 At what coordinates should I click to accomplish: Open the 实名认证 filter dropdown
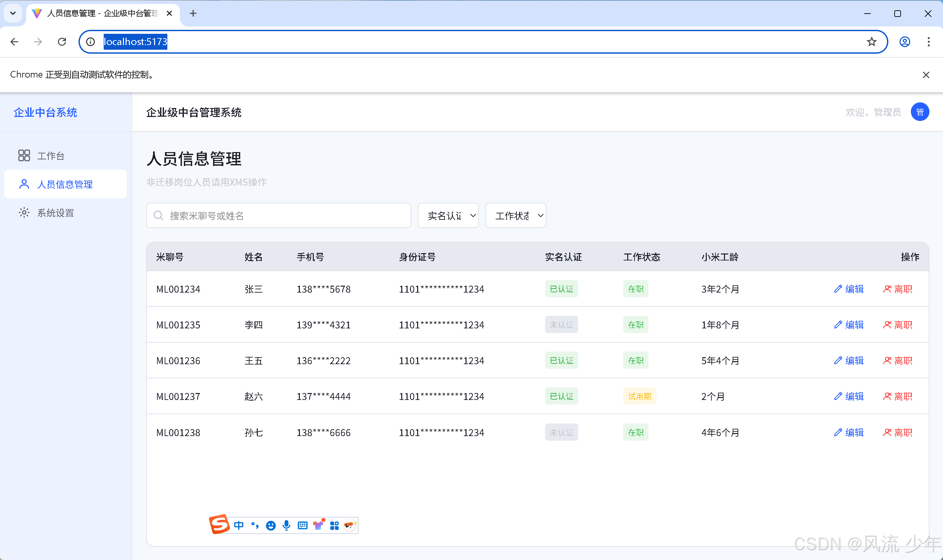coord(448,215)
